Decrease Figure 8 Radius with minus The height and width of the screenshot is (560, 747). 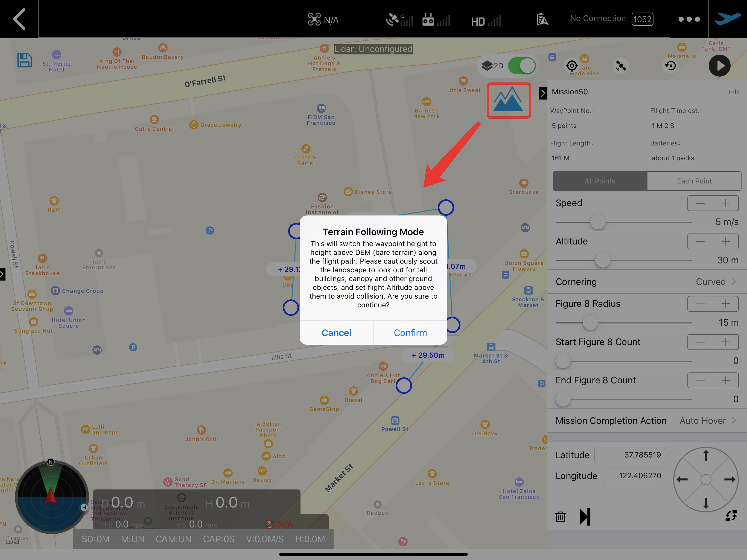point(700,304)
